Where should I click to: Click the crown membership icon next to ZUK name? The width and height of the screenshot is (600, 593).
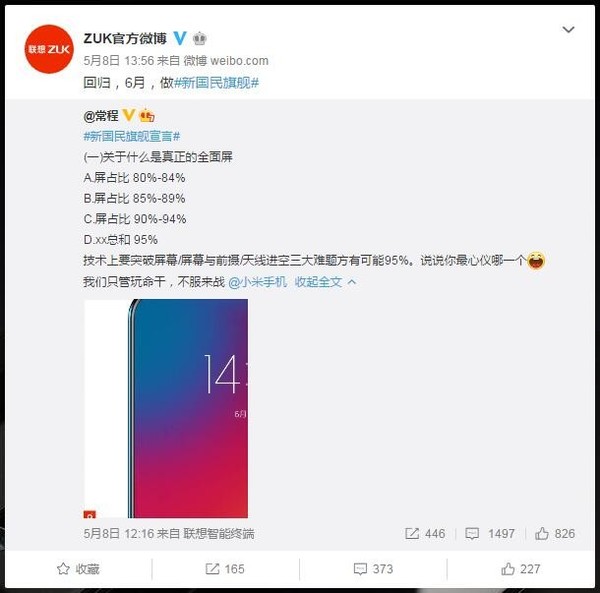click(199, 38)
